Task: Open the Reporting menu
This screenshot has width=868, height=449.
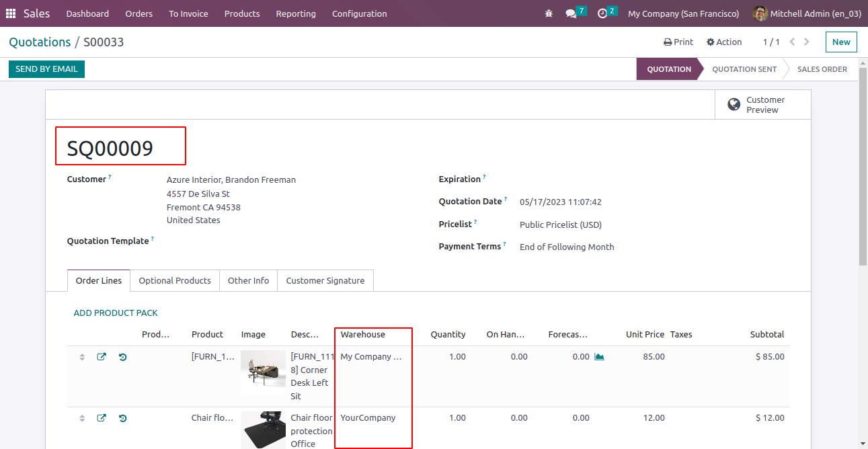Action: click(x=296, y=13)
